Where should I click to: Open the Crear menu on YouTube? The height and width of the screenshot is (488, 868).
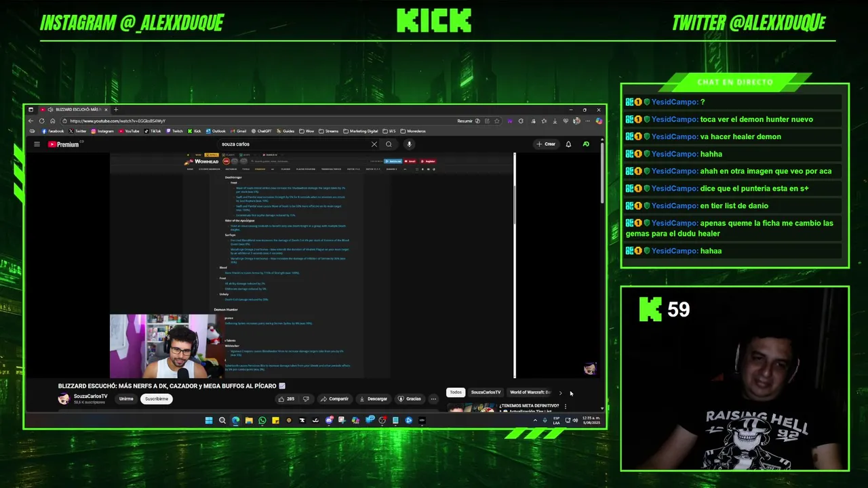coord(546,144)
